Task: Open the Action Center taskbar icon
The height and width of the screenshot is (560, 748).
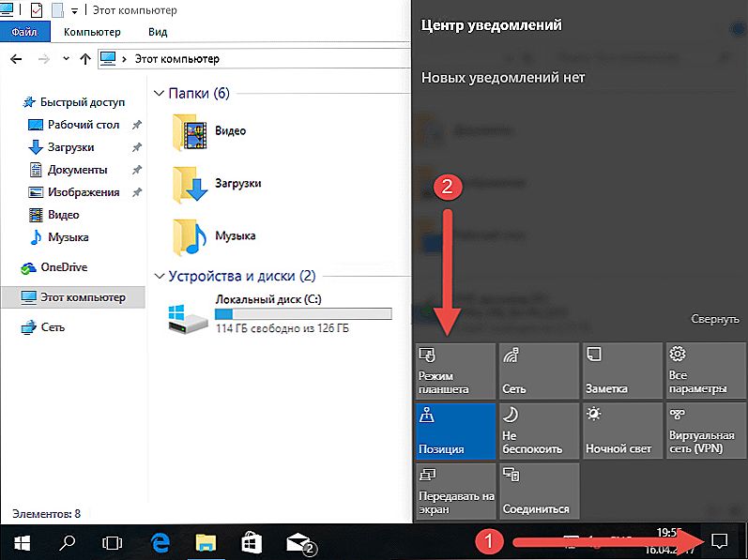Action: (720, 540)
